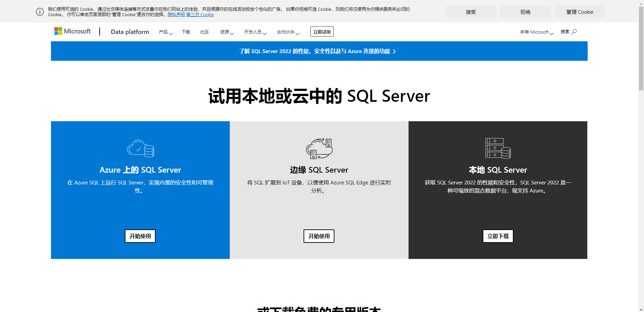644x312 pixels.
Task: Click the 试用本地或云中的 SQL Server title
Action: (319, 96)
